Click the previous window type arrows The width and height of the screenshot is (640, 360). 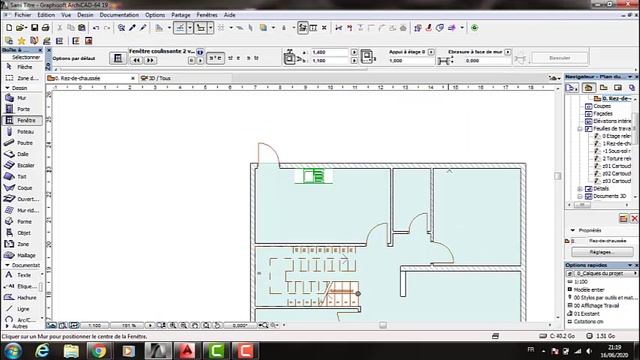click(136, 60)
